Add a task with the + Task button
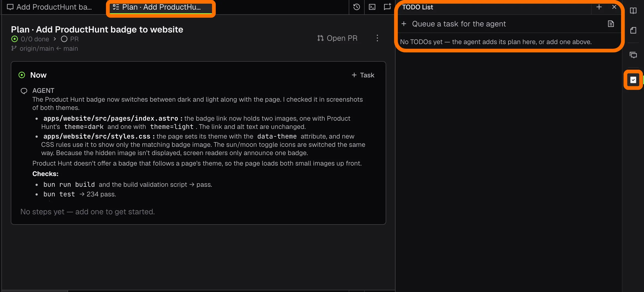 (x=363, y=75)
